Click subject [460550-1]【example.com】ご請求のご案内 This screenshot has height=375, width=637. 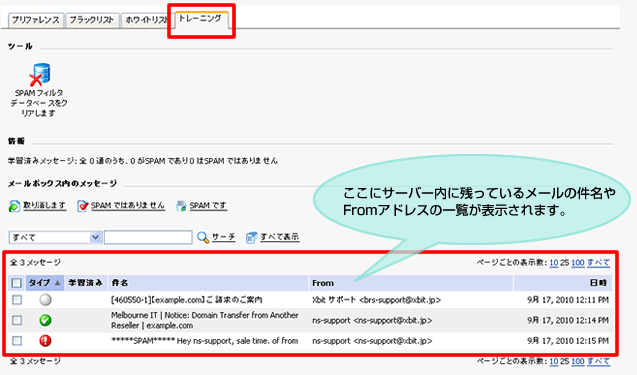point(186,300)
